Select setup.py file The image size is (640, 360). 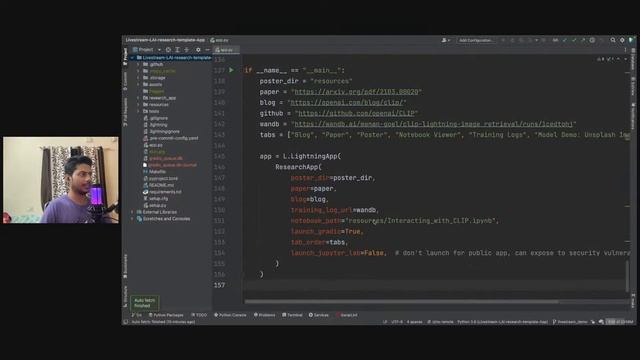coord(155,205)
